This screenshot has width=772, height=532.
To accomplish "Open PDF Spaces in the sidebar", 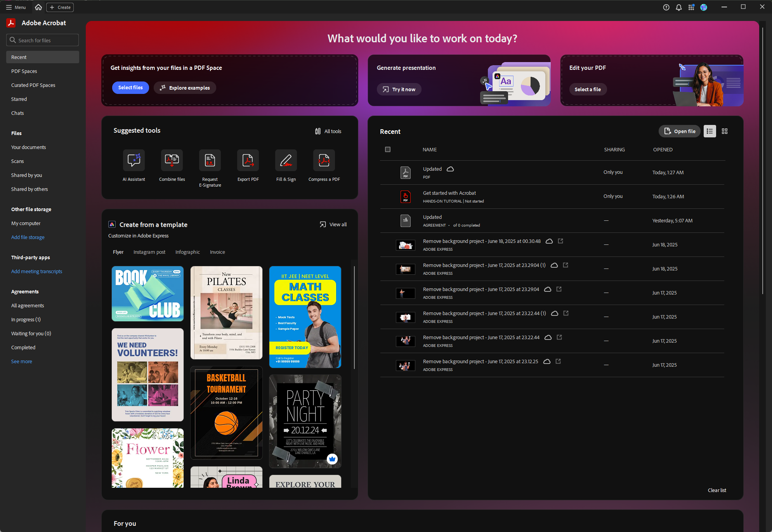I will click(x=24, y=71).
